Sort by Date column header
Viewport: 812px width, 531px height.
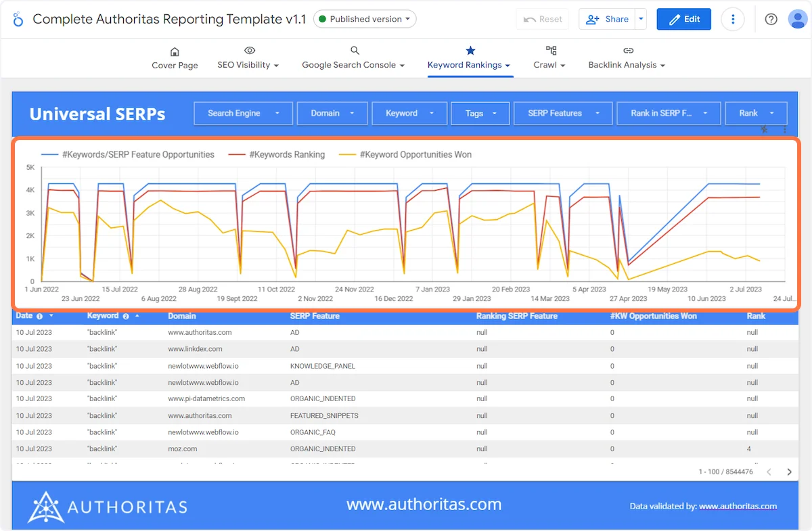tap(24, 316)
